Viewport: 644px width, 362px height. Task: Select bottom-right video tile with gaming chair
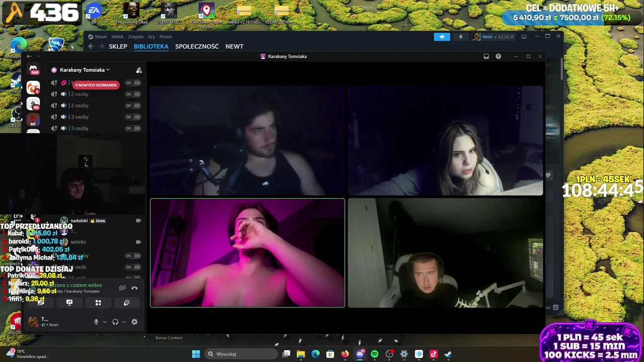(x=445, y=252)
